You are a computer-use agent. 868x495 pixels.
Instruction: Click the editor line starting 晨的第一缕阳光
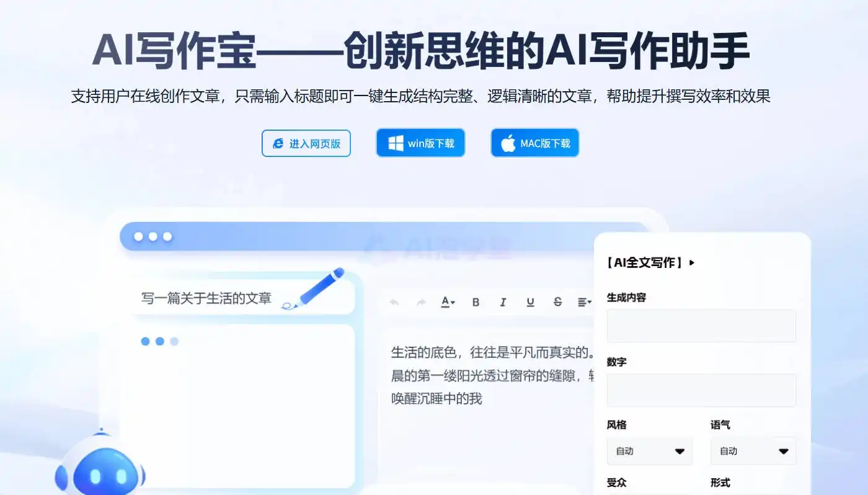pos(492,375)
